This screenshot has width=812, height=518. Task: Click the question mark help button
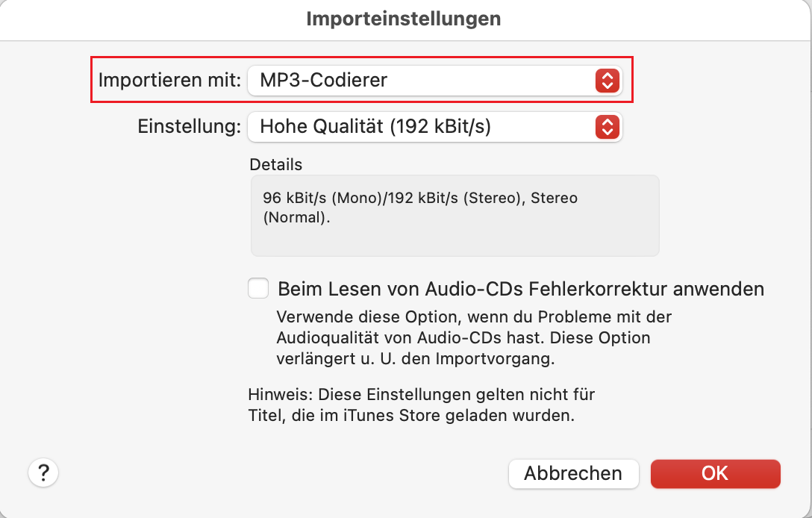pyautogui.click(x=43, y=472)
